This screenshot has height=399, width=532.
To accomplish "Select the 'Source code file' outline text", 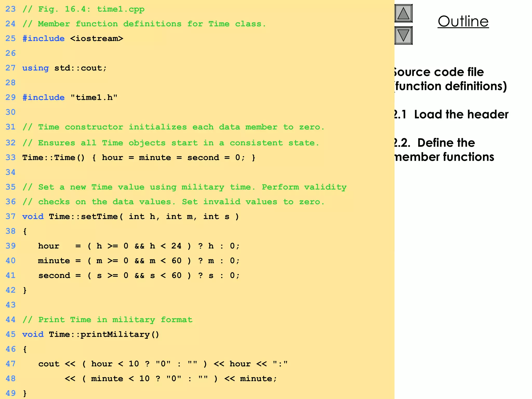I will click(x=439, y=72).
